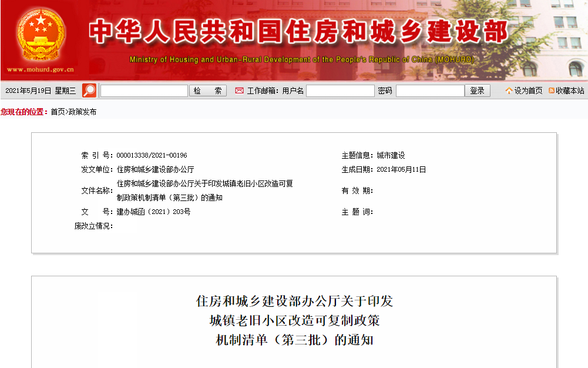
Task: Click the 发文单位 label
Action: tap(97, 169)
